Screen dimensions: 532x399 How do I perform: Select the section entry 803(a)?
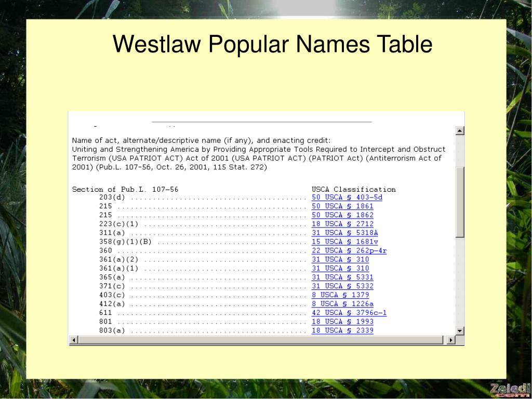pyautogui.click(x=112, y=330)
